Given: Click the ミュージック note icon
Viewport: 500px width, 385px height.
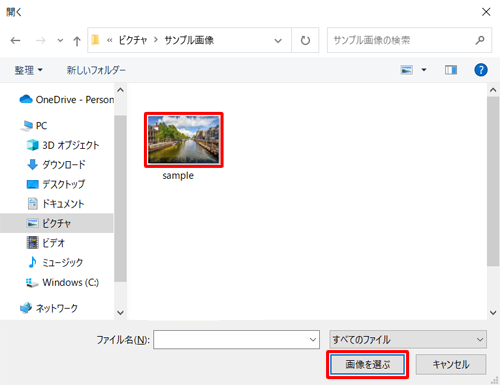Looking at the screenshot, I should tap(32, 262).
